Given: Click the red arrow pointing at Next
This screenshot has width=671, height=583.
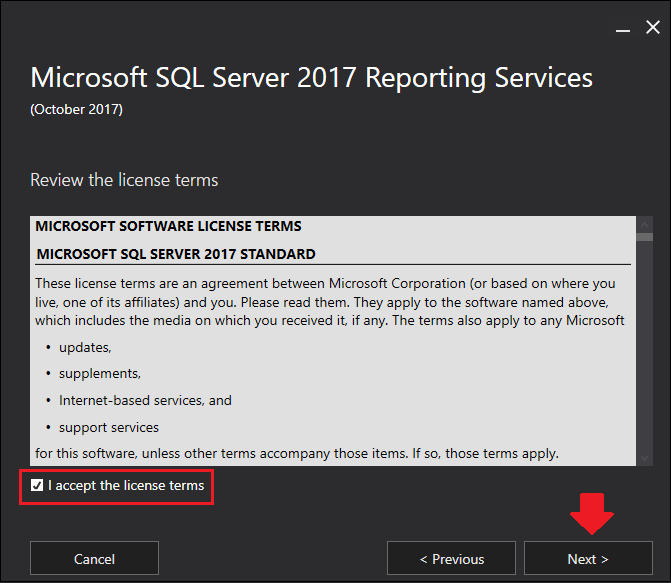Looking at the screenshot, I should click(x=592, y=514).
